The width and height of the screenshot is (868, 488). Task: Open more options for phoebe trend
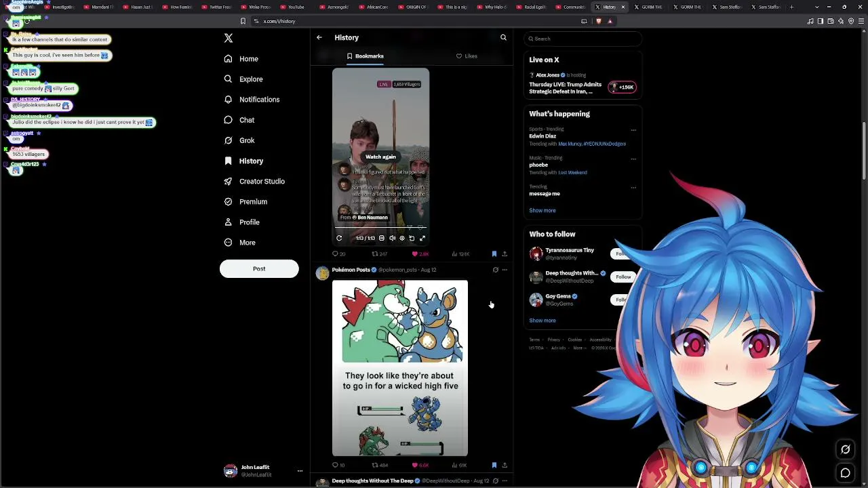tap(633, 159)
